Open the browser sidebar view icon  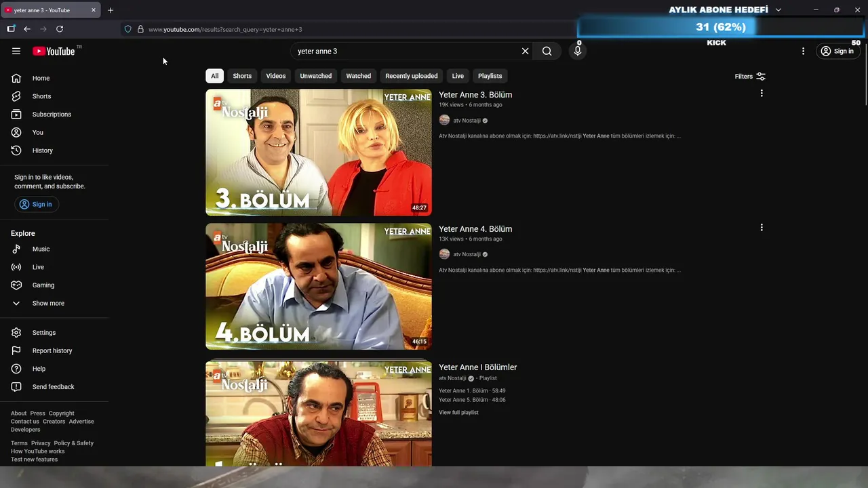(11, 28)
